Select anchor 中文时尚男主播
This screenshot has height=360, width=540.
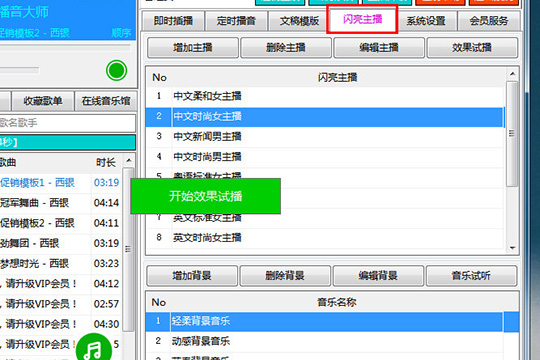click(325, 157)
